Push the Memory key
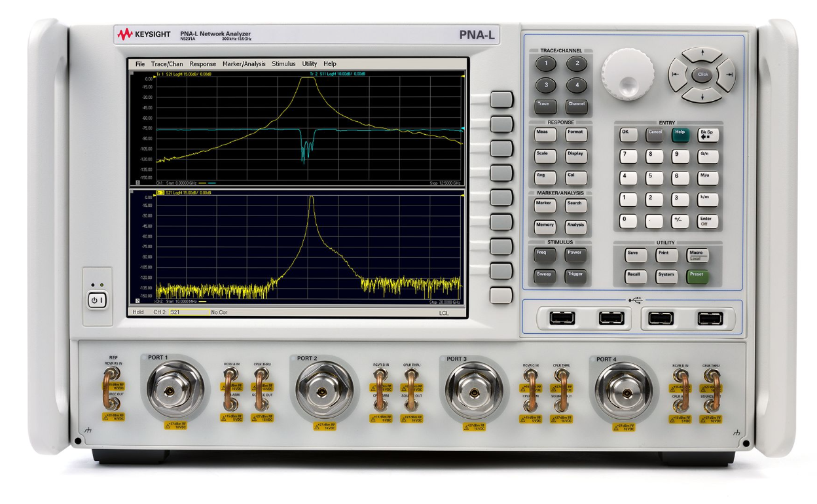This screenshot has width=817, height=504. click(545, 228)
